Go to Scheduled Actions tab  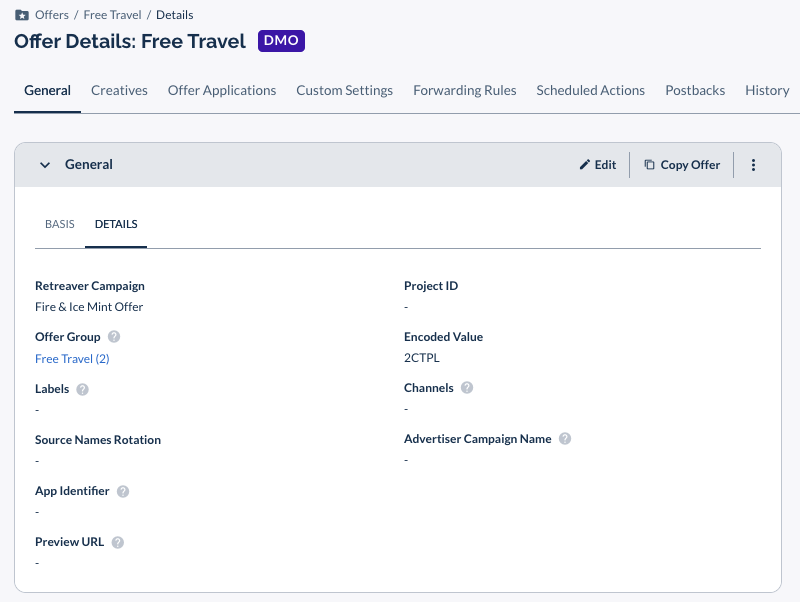click(x=590, y=90)
